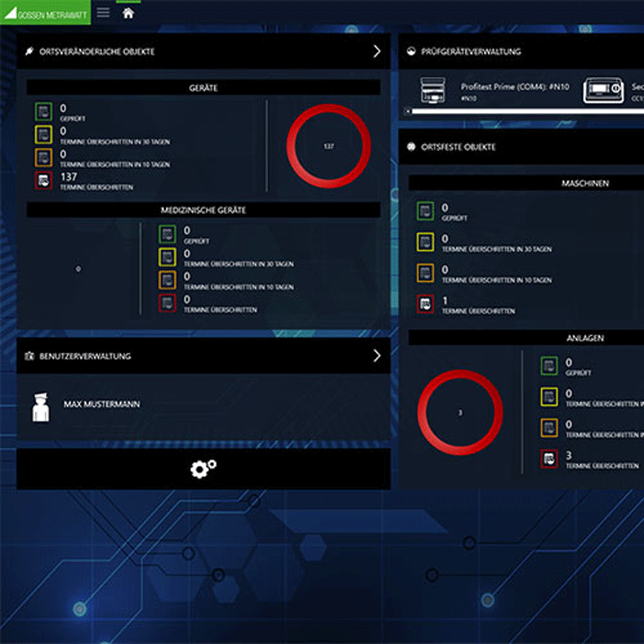644x644 pixels.
Task: Open the hamburger menu in top bar
Action: tap(103, 12)
